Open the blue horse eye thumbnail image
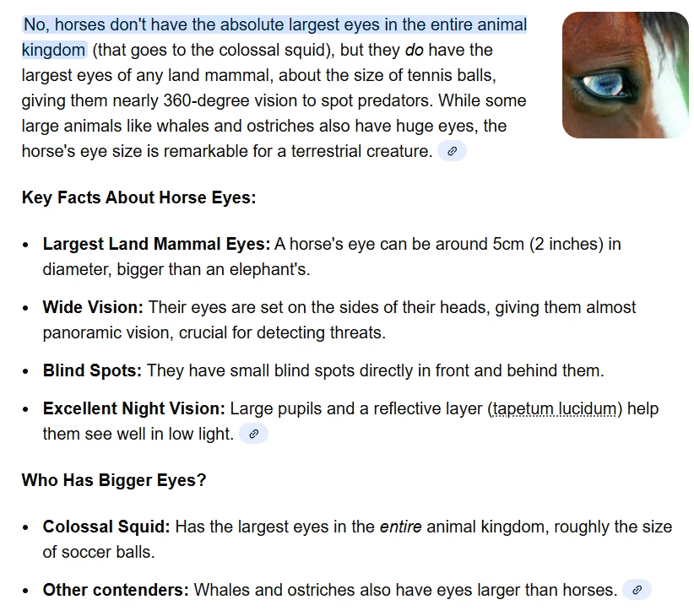 click(626, 75)
